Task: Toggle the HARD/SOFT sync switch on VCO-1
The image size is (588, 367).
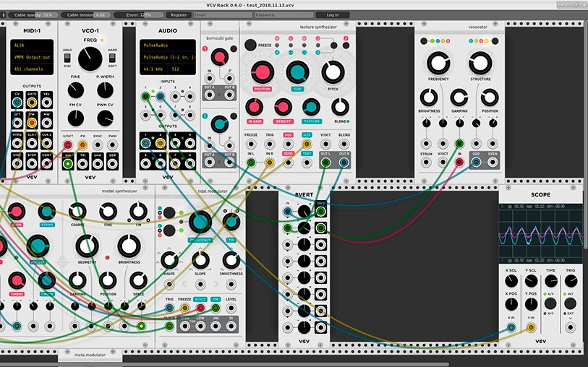Action: 113,58
